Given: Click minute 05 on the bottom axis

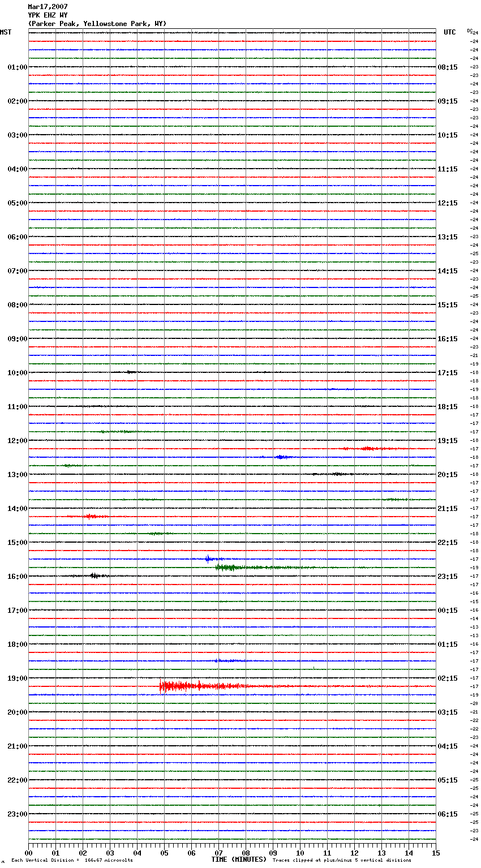Looking at the screenshot, I should point(164,853).
